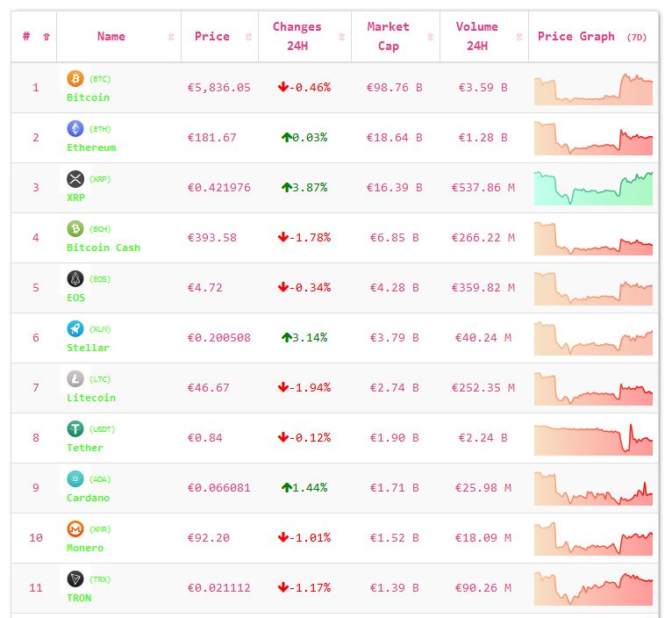This screenshot has width=672, height=618.
Task: Sort the table by Price column
Action: click(212, 37)
